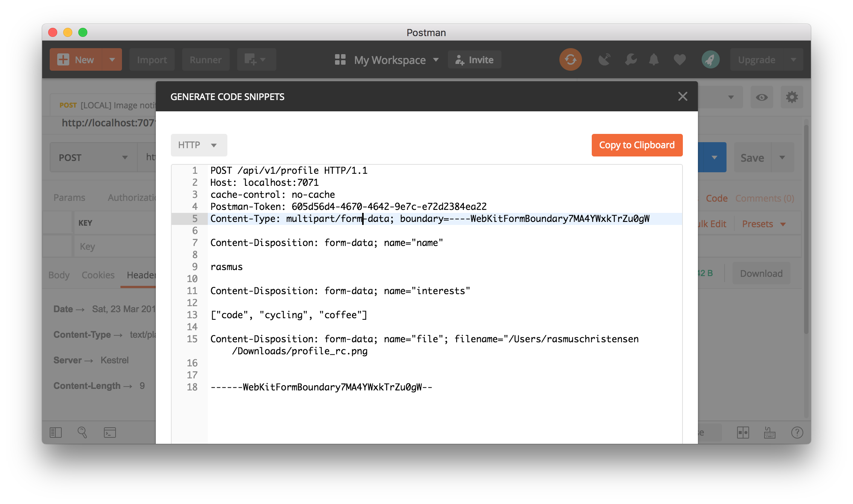Viewport: 853px width, 504px height.
Task: Expand the HTTP language dropdown
Action: [198, 145]
